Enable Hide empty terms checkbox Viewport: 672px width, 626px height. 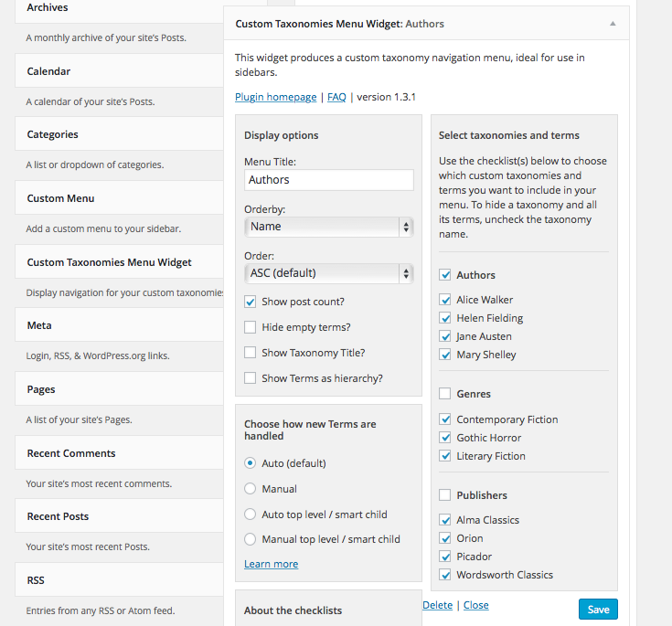251,327
